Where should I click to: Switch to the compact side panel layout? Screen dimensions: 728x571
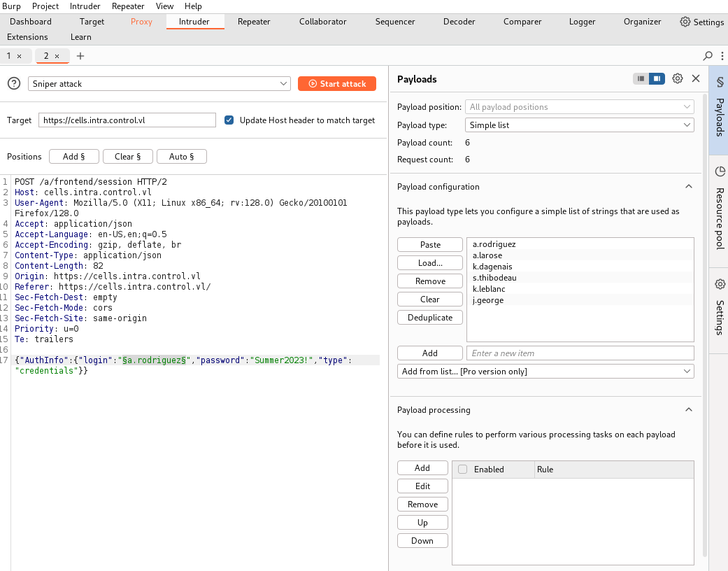coord(641,78)
